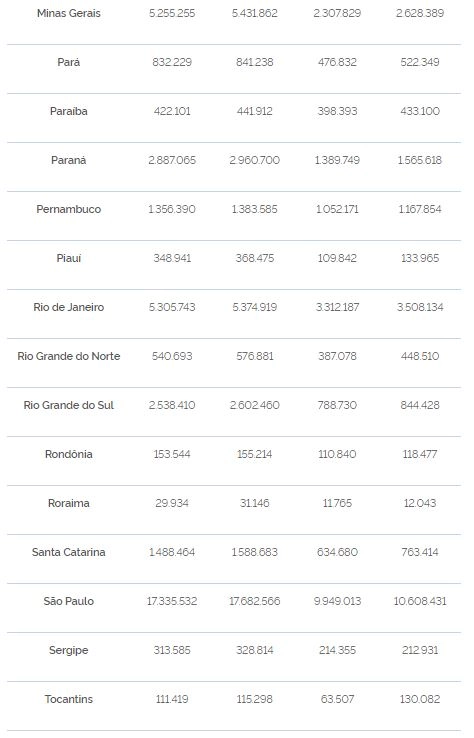
Task: Click São Paulo's value 10.608.431
Action: coord(420,601)
